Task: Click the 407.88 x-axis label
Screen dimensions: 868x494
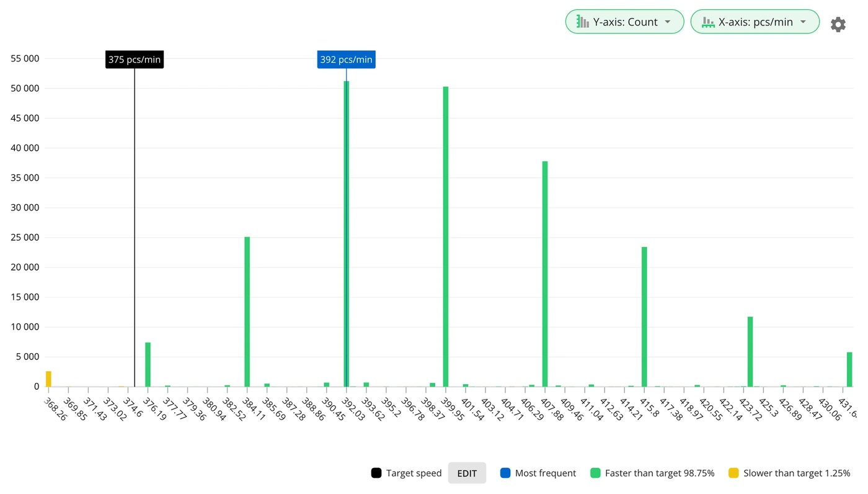Action: point(552,409)
